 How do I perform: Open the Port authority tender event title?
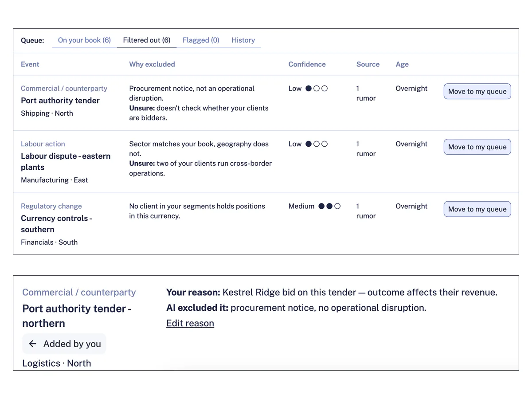click(x=60, y=101)
